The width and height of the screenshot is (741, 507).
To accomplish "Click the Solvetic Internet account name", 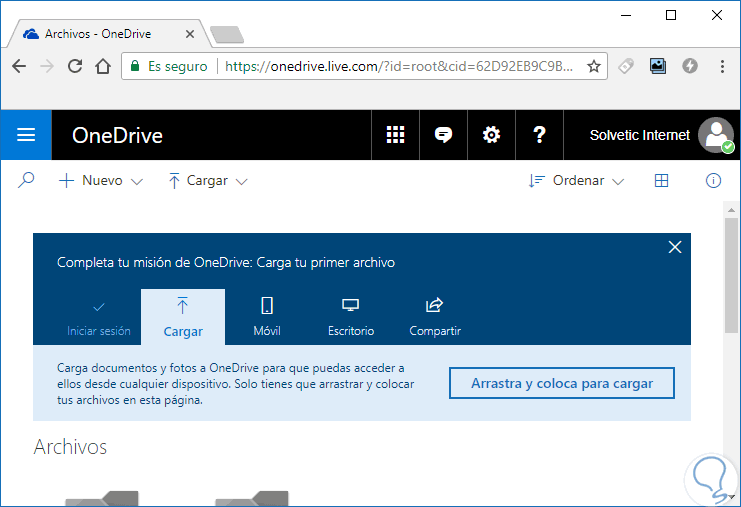I will coord(639,135).
